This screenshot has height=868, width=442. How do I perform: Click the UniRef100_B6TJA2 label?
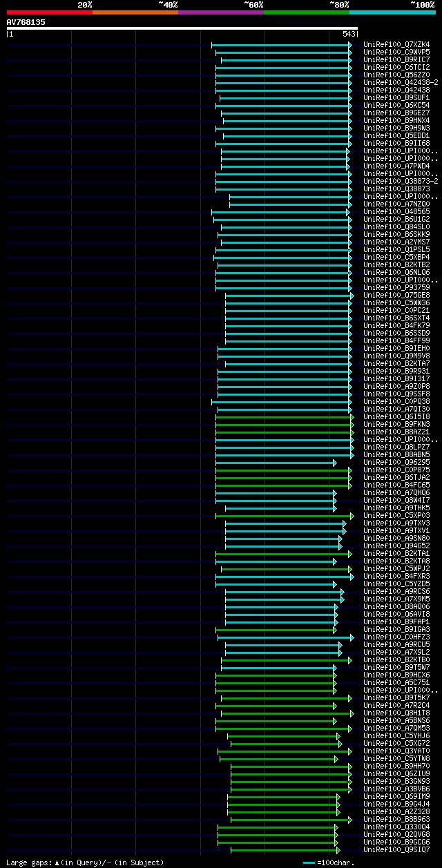[x=396, y=477]
